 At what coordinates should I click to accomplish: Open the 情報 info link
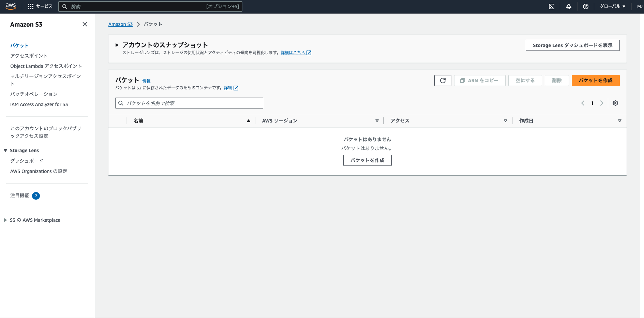(x=146, y=81)
